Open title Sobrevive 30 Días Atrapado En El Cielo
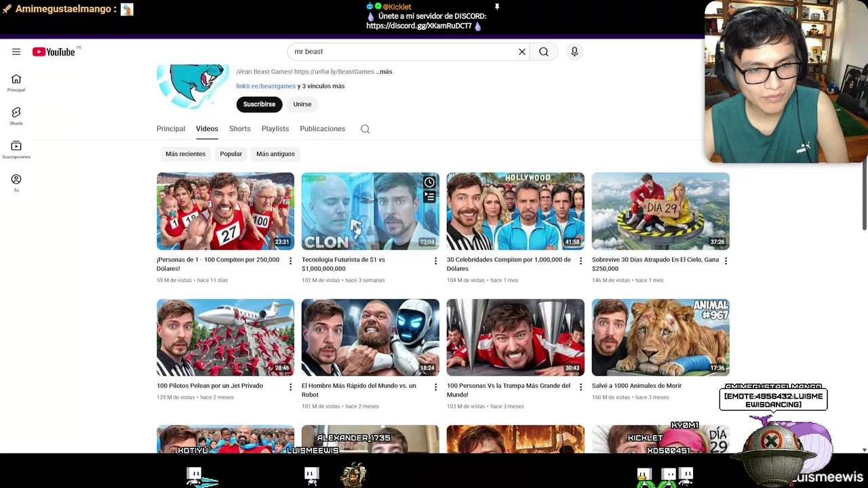 pos(655,264)
